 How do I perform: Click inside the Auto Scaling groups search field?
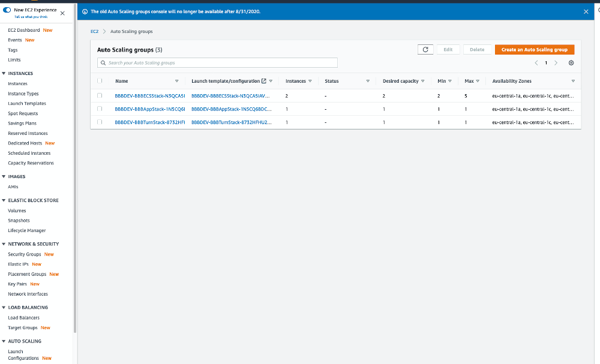(x=216, y=62)
